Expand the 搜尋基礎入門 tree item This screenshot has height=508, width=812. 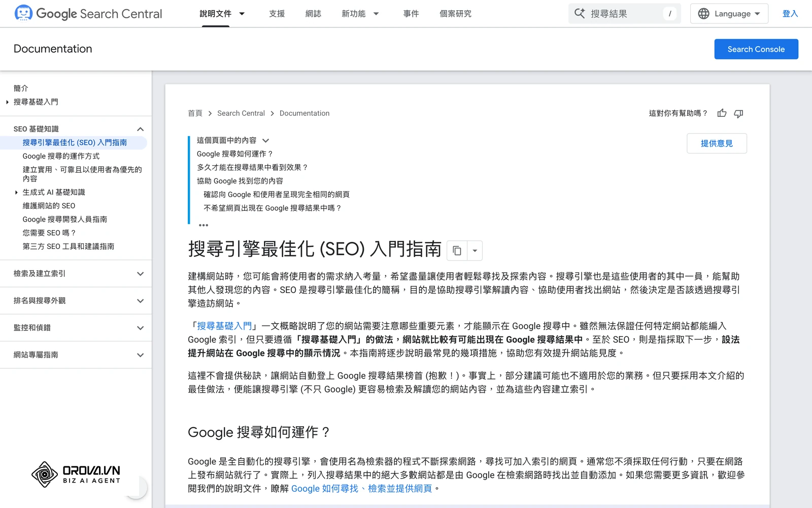point(7,102)
